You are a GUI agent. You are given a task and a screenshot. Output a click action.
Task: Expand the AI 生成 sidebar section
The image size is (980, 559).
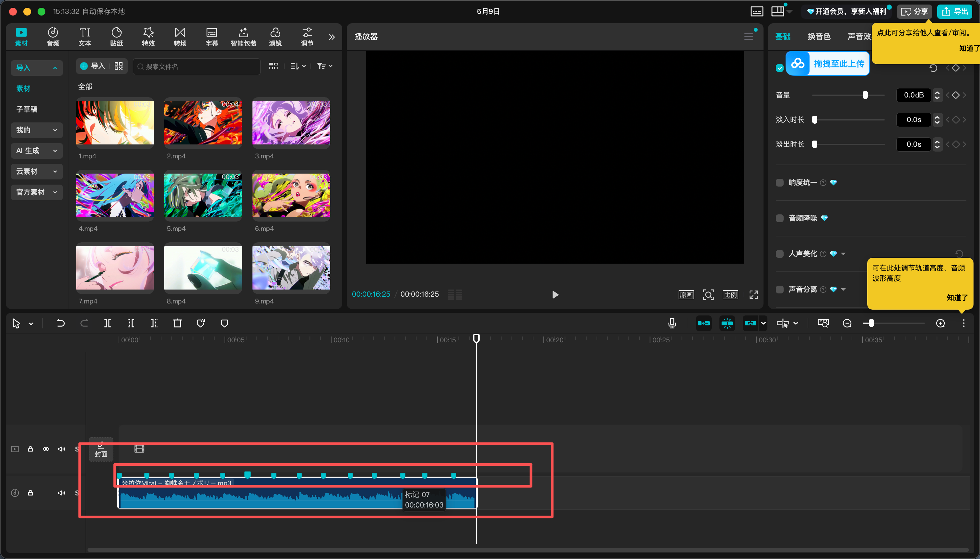(37, 151)
